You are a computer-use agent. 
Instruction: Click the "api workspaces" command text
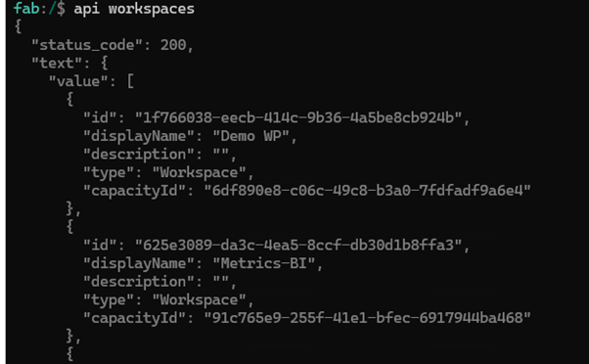pos(134,9)
